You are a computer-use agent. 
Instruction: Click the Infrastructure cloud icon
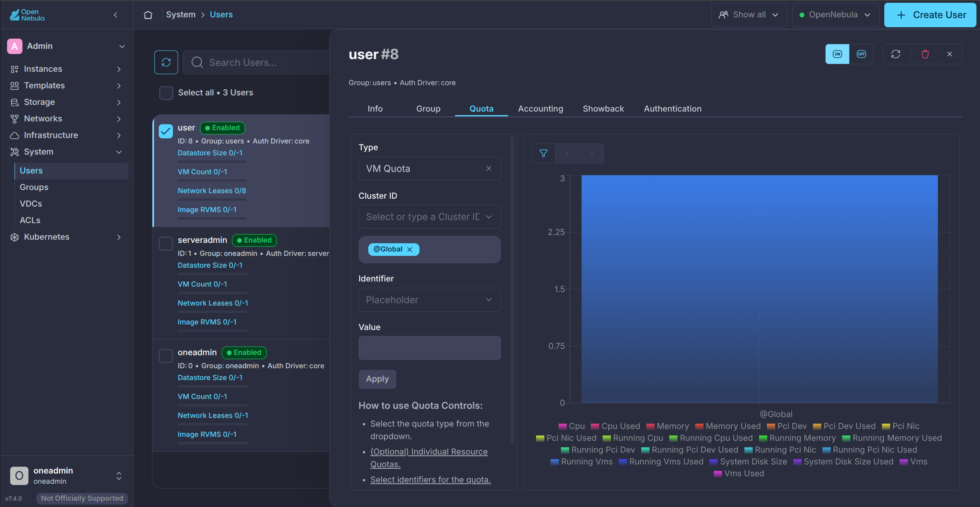[x=15, y=135]
